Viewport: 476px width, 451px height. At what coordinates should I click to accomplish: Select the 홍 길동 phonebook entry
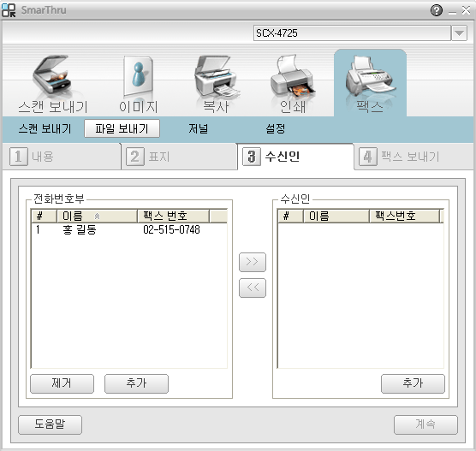click(129, 229)
